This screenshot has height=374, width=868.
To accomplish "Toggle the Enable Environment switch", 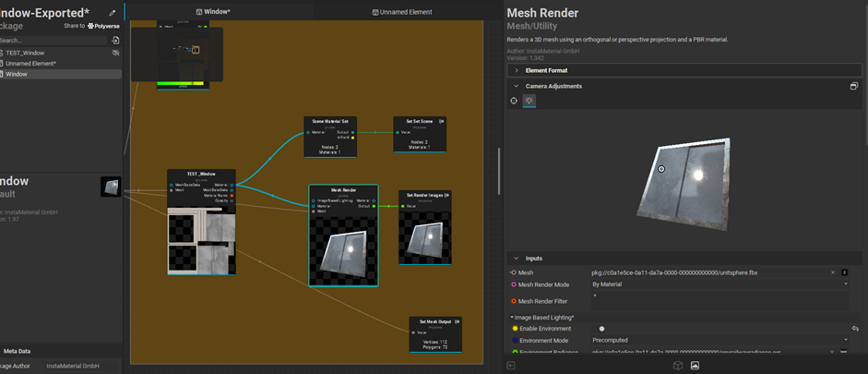I will click(600, 329).
